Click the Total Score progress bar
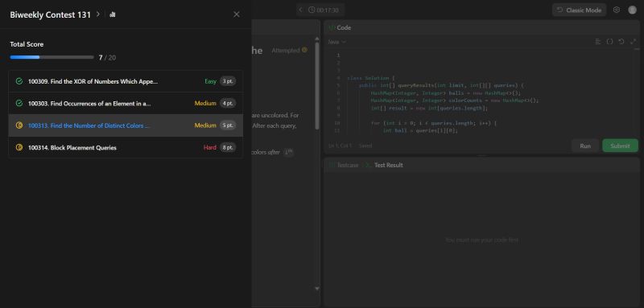 coord(52,57)
